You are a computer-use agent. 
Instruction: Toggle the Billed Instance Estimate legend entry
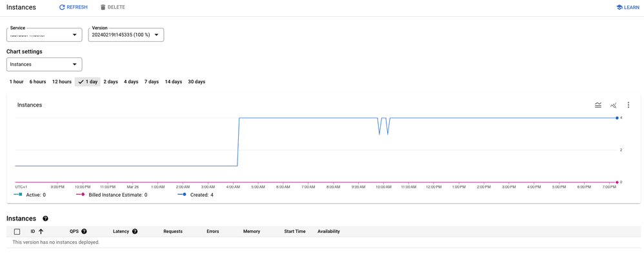coord(112,195)
